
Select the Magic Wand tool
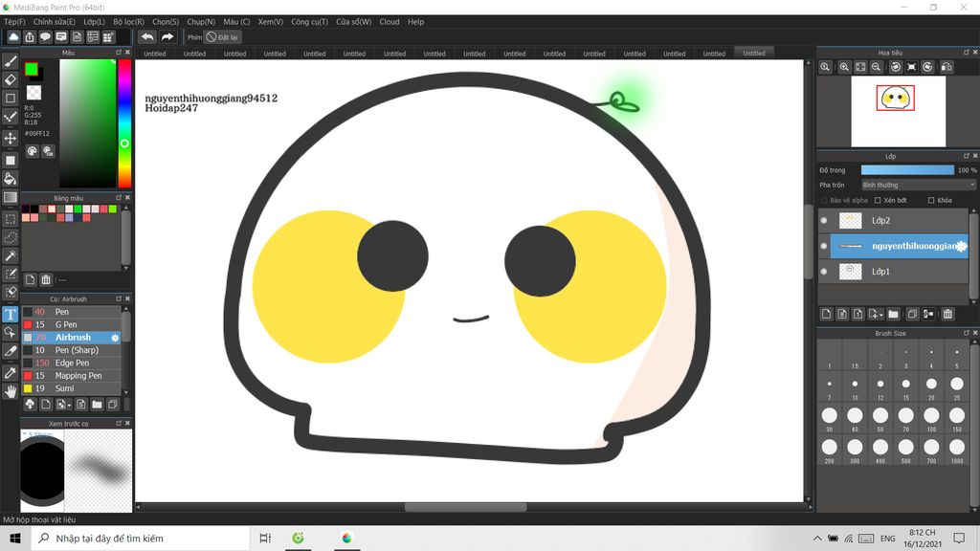[10, 255]
